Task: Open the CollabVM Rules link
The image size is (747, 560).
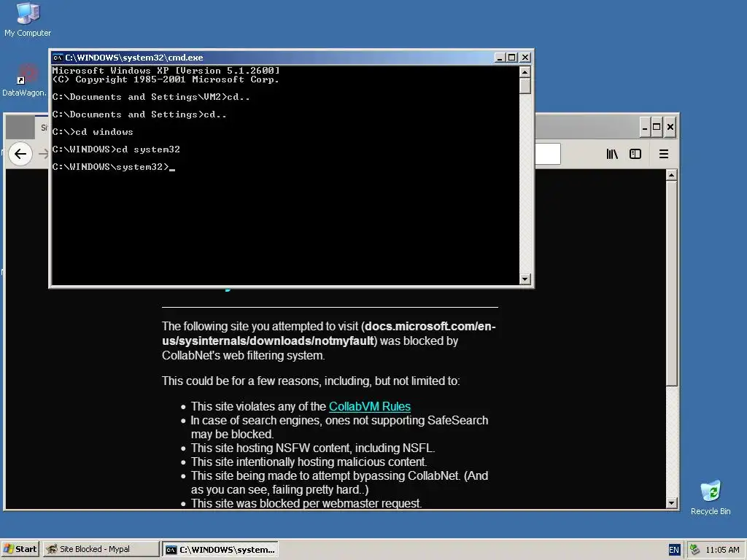Action: click(370, 406)
